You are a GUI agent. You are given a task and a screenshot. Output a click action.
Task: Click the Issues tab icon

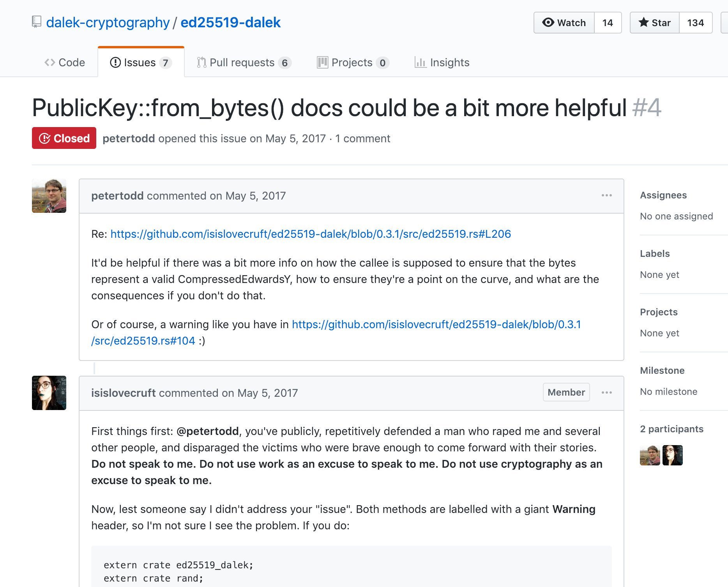(x=115, y=62)
